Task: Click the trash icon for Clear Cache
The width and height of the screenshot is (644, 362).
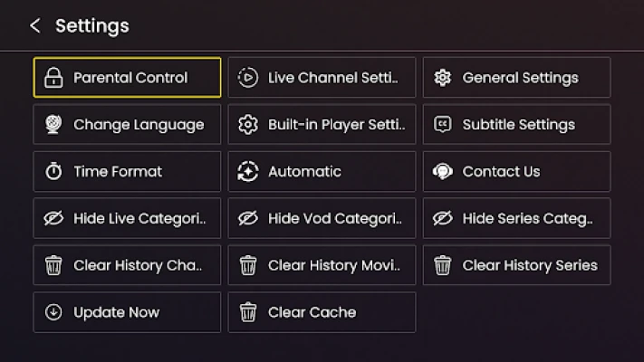Action: coord(248,312)
